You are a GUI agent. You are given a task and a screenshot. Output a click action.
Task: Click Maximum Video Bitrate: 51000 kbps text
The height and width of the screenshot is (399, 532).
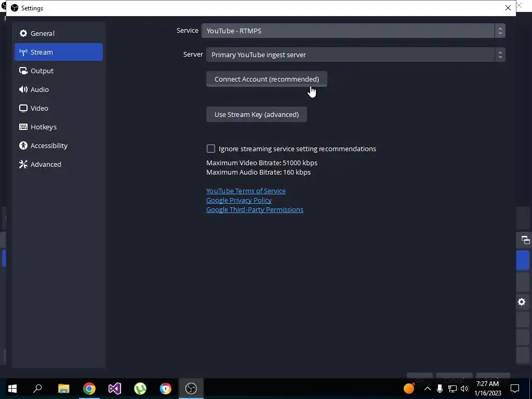tap(262, 163)
